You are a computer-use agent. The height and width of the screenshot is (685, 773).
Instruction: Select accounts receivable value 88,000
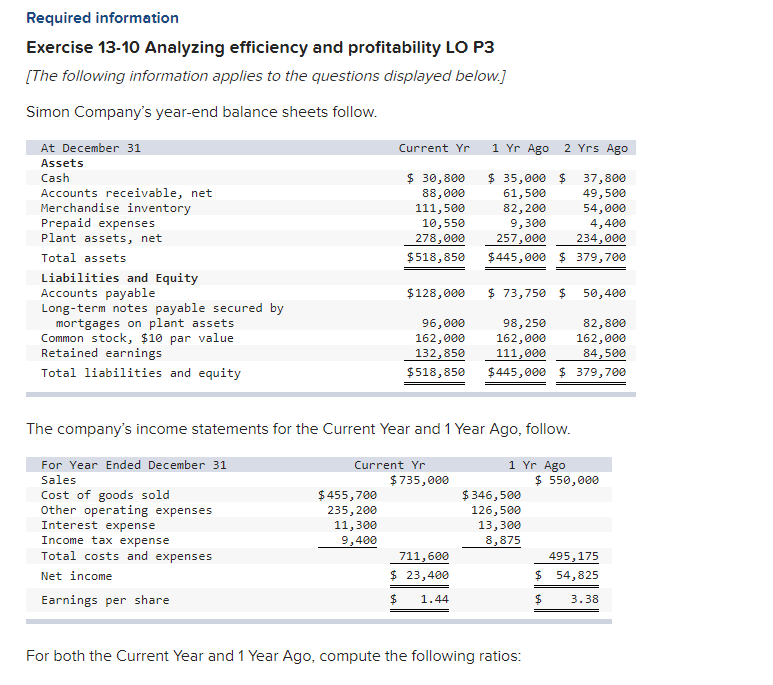(443, 193)
